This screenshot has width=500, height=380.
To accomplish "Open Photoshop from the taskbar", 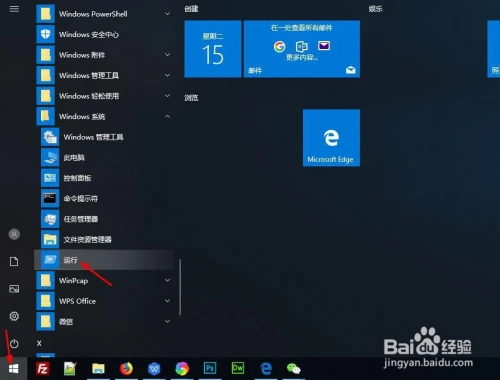I will click(210, 368).
